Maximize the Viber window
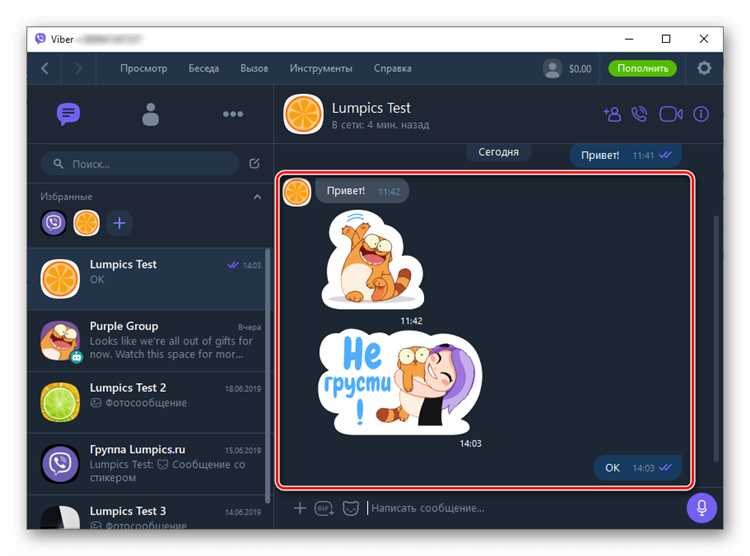 pyautogui.click(x=666, y=39)
